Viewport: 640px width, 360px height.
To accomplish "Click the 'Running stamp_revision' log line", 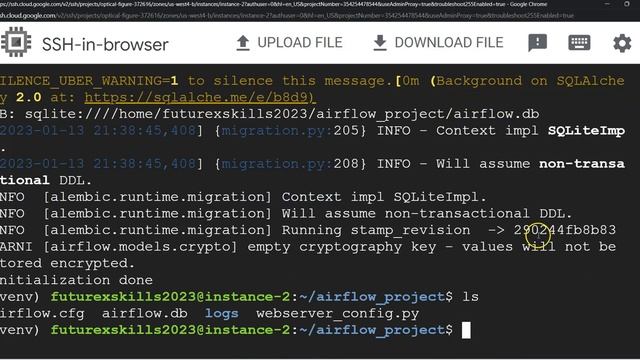I will tap(308, 230).
